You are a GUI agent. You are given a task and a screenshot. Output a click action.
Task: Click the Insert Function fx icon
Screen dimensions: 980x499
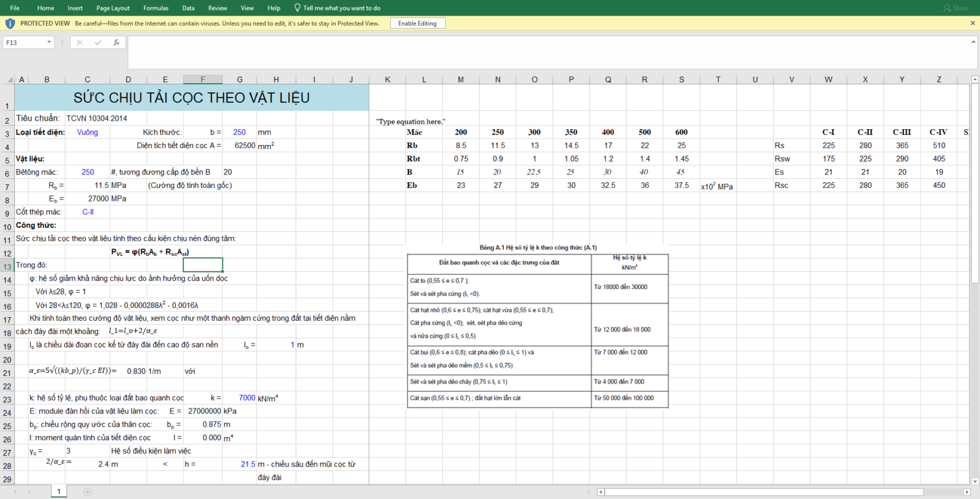click(116, 42)
